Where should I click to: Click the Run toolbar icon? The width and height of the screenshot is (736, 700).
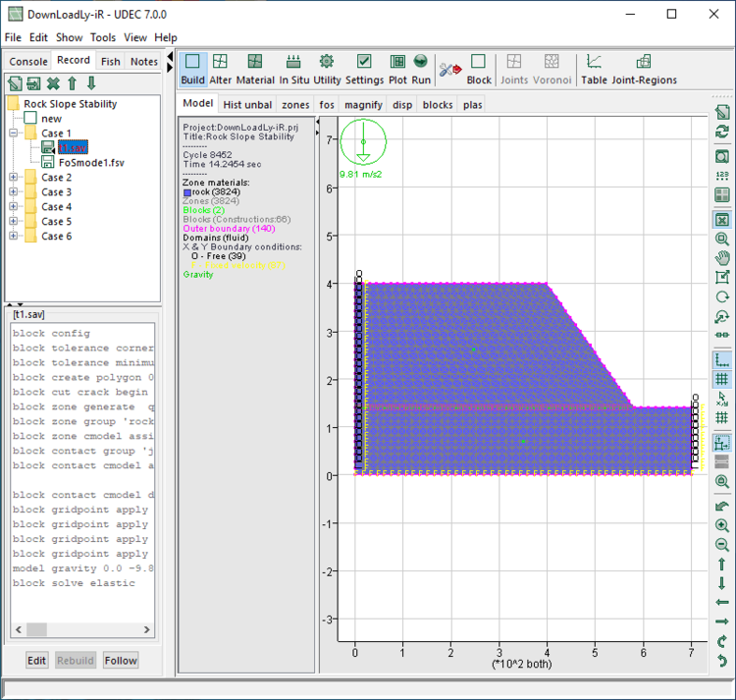pyautogui.click(x=421, y=69)
